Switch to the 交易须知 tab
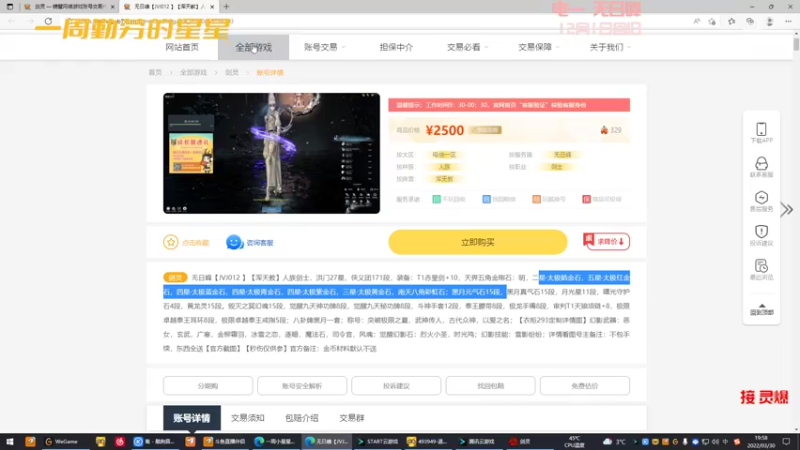The height and width of the screenshot is (450, 800). click(247, 418)
